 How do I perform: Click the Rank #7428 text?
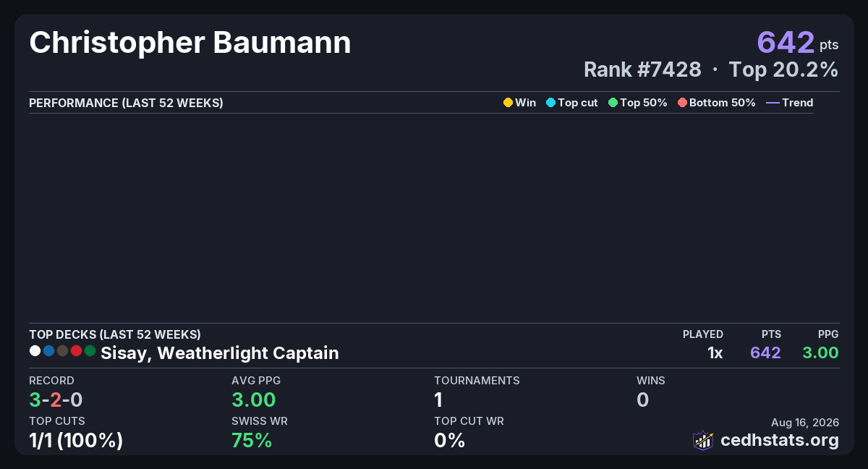tap(642, 69)
